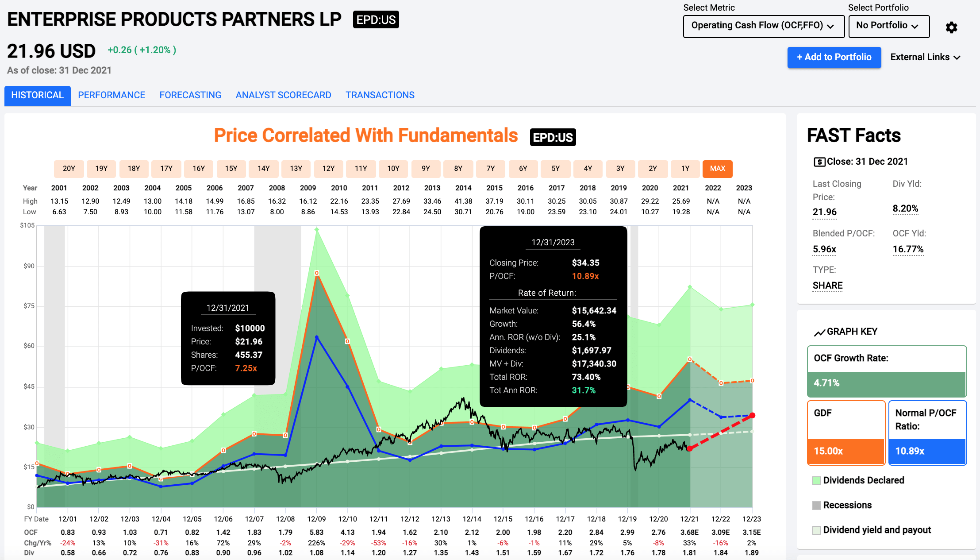Click the OCF Yld value 16.77%

(x=908, y=250)
